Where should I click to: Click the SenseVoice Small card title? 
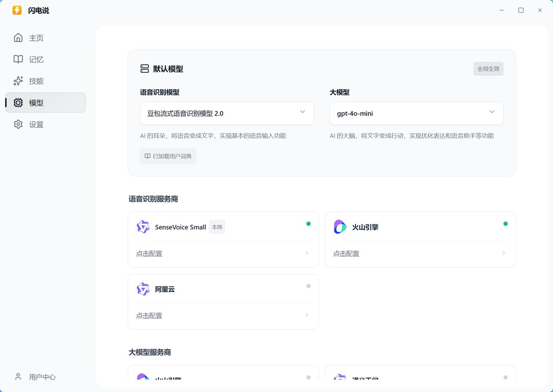(181, 227)
